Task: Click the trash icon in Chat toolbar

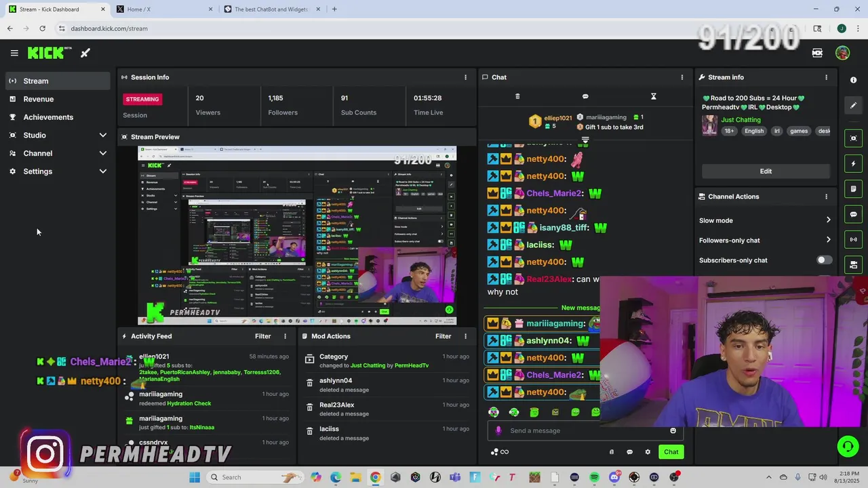Action: click(x=517, y=96)
